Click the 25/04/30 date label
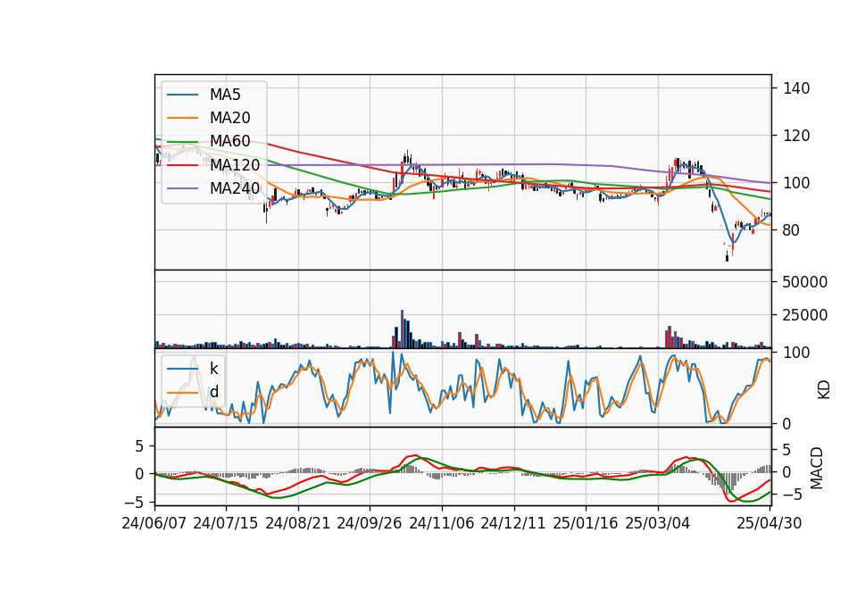The width and height of the screenshot is (857, 616). pos(769,524)
